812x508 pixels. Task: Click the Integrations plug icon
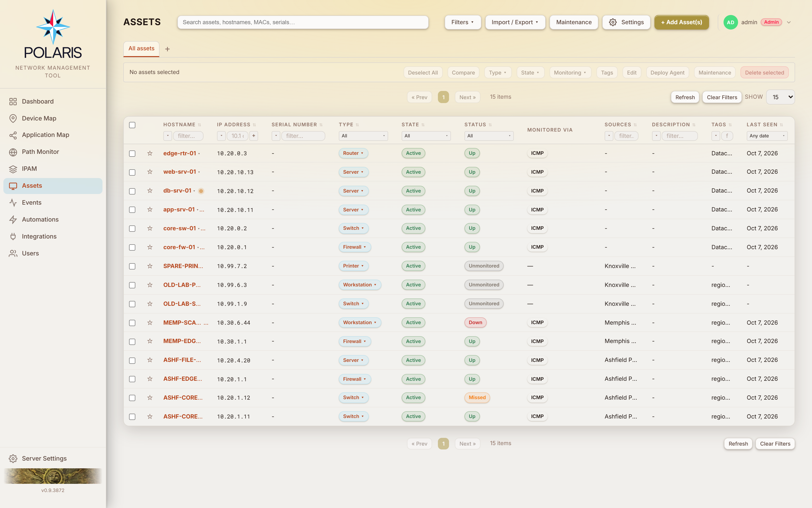(x=13, y=237)
